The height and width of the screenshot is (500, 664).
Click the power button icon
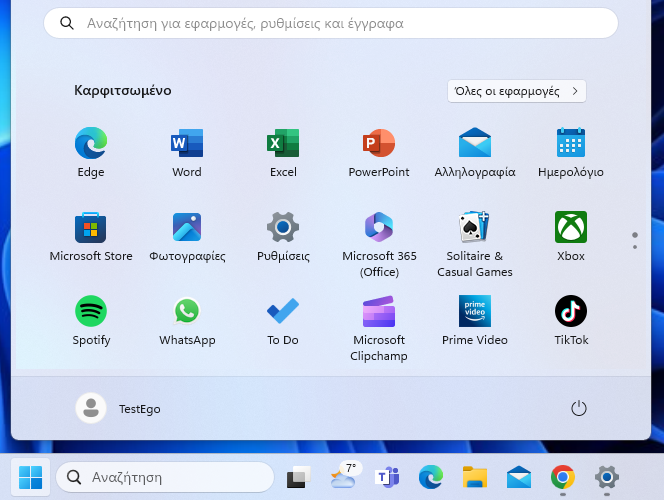[x=578, y=409]
